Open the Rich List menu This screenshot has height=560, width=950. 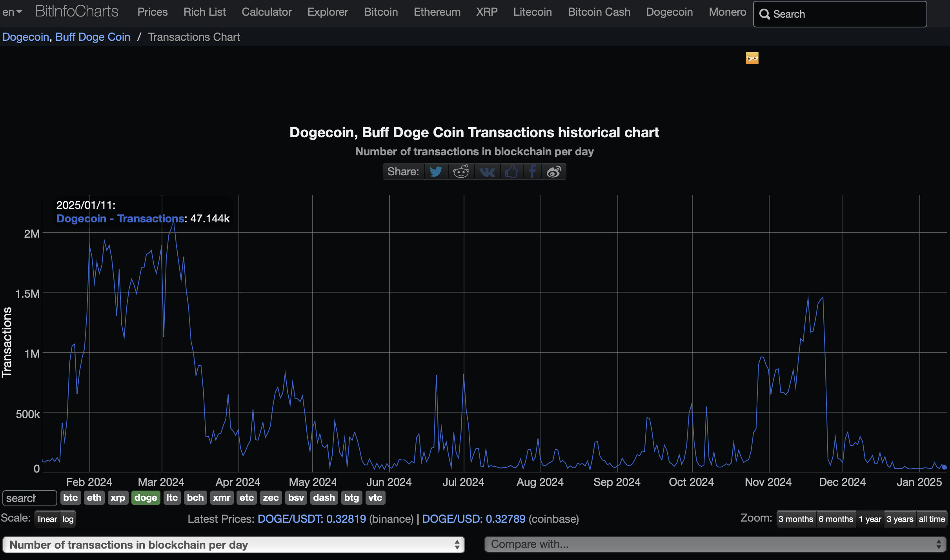(204, 12)
